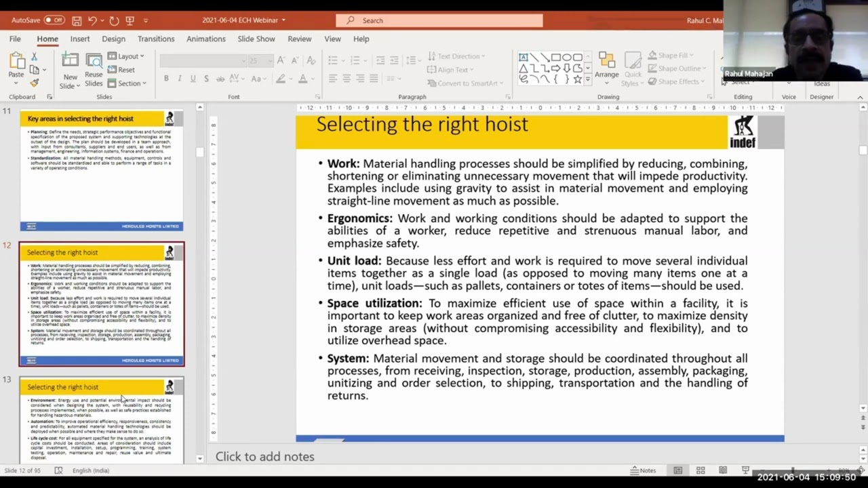Open the Help tab
Screen dimensions: 868x488
[x=361, y=39]
